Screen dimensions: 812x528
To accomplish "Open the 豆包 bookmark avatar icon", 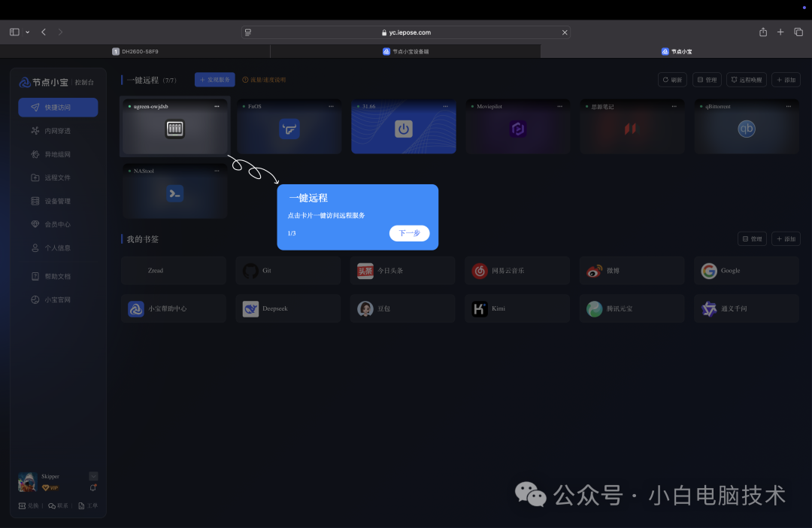I will tap(365, 309).
